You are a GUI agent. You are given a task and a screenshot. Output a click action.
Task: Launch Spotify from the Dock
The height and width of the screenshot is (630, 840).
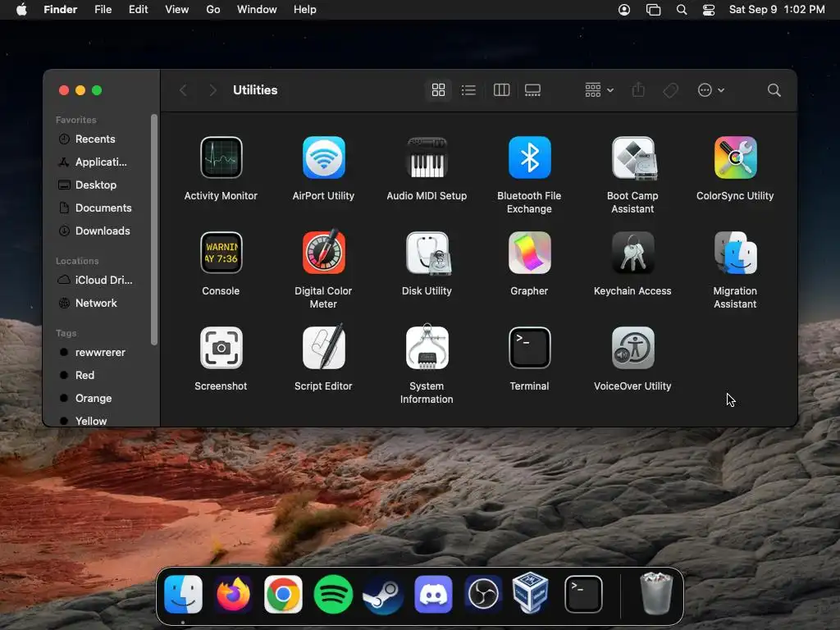click(x=333, y=595)
